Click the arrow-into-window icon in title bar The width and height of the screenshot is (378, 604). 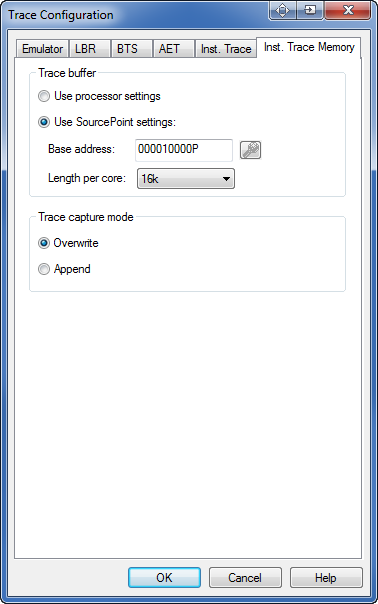(310, 10)
